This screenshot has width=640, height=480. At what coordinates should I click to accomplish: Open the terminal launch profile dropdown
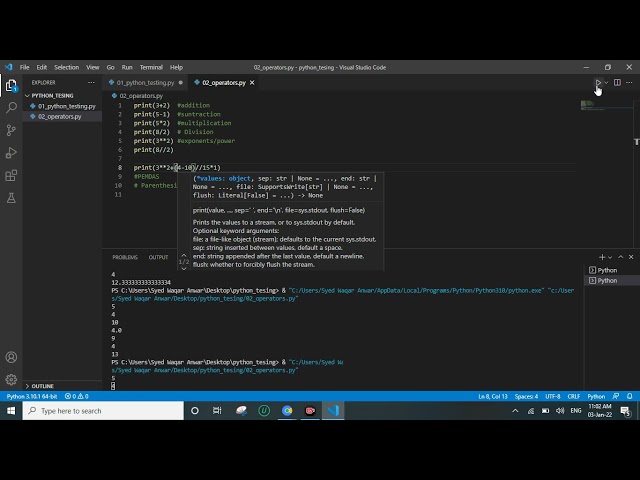pyautogui.click(x=610, y=257)
